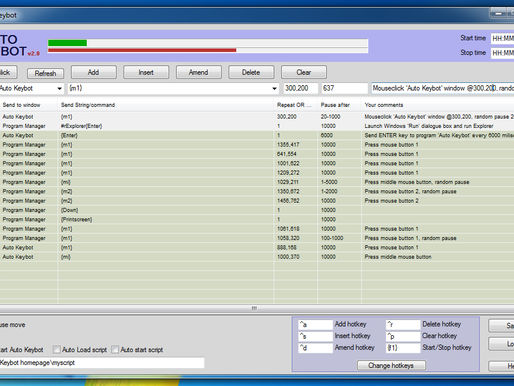Click the Start time input field
The height and width of the screenshot is (386, 514).
point(502,38)
